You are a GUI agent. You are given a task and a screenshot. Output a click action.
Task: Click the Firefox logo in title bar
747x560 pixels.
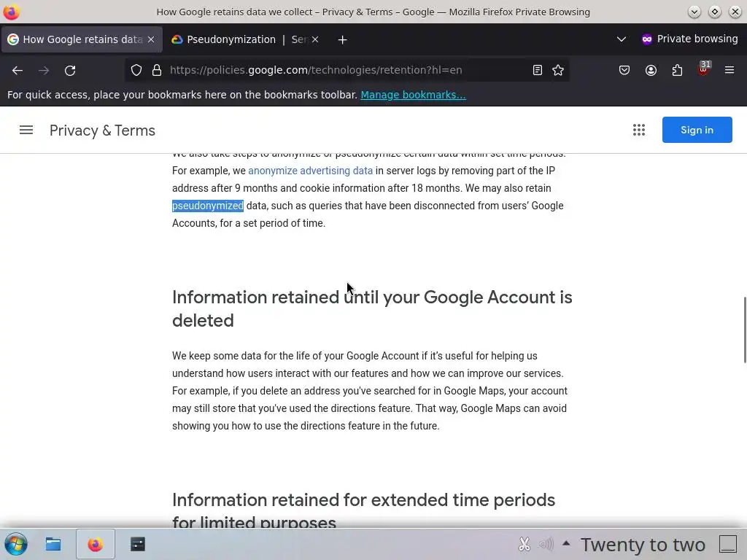(11, 12)
